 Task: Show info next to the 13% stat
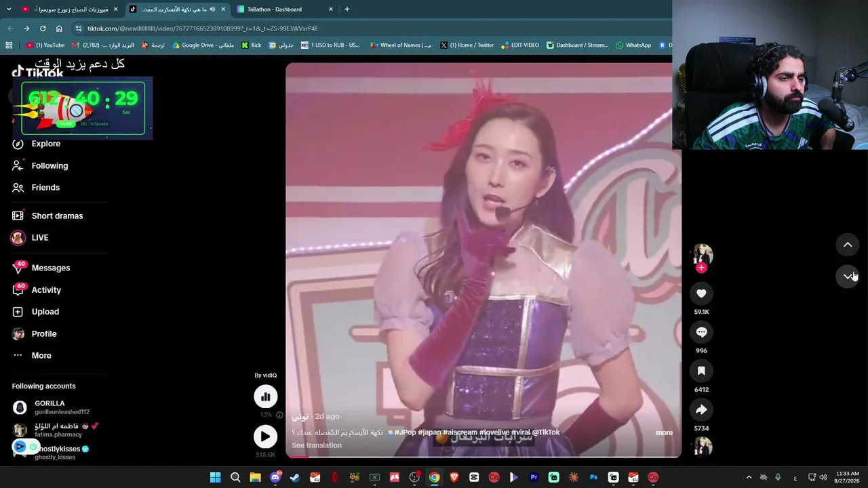[x=279, y=415]
